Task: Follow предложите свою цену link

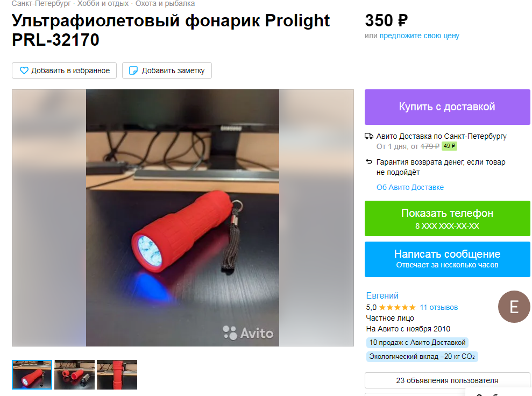Action: (420, 36)
